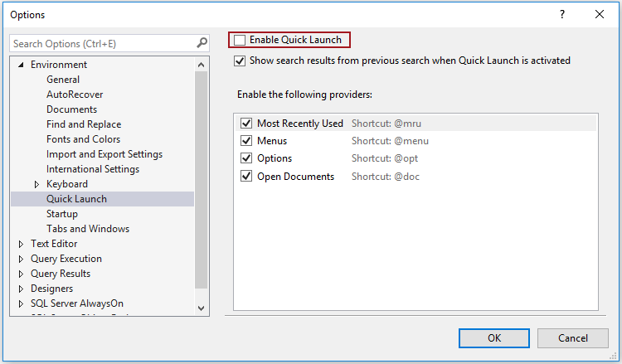The image size is (622, 364).
Task: Disable the Options provider checkbox
Action: [x=246, y=158]
